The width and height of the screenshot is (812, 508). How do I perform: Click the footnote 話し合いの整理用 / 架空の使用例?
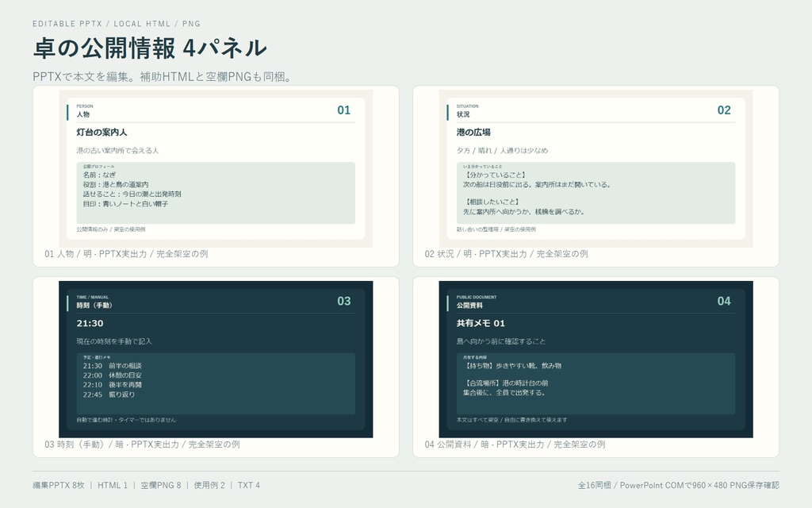pyautogui.click(x=496, y=229)
